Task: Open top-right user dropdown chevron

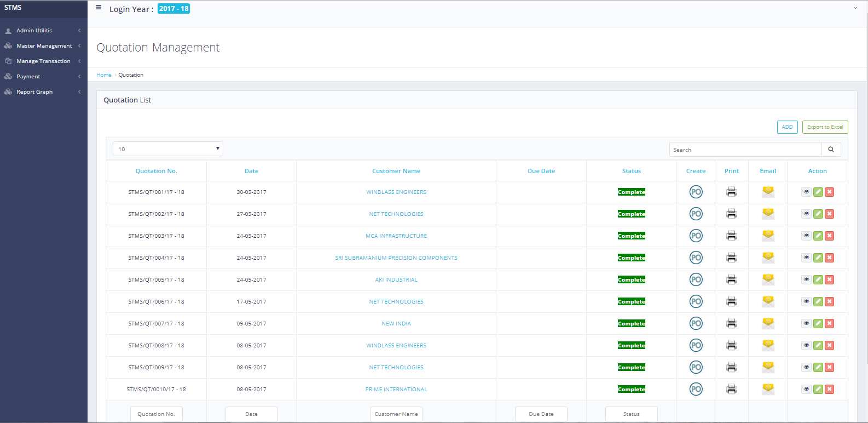Action: pyautogui.click(x=855, y=8)
